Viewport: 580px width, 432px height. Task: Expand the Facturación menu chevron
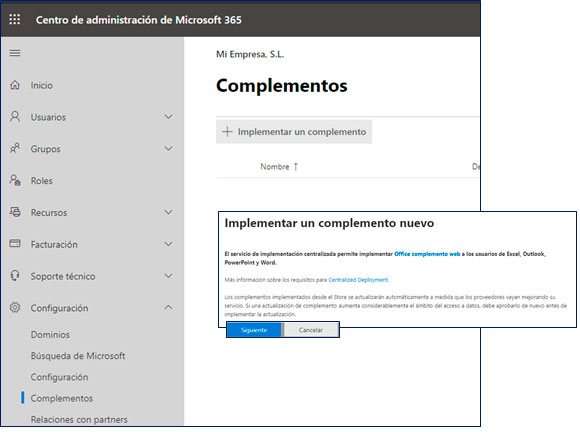(168, 244)
